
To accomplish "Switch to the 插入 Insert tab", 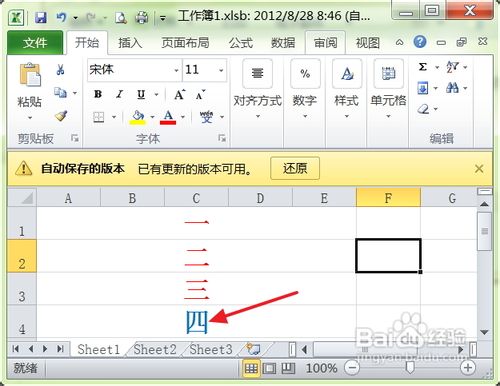I will click(130, 43).
